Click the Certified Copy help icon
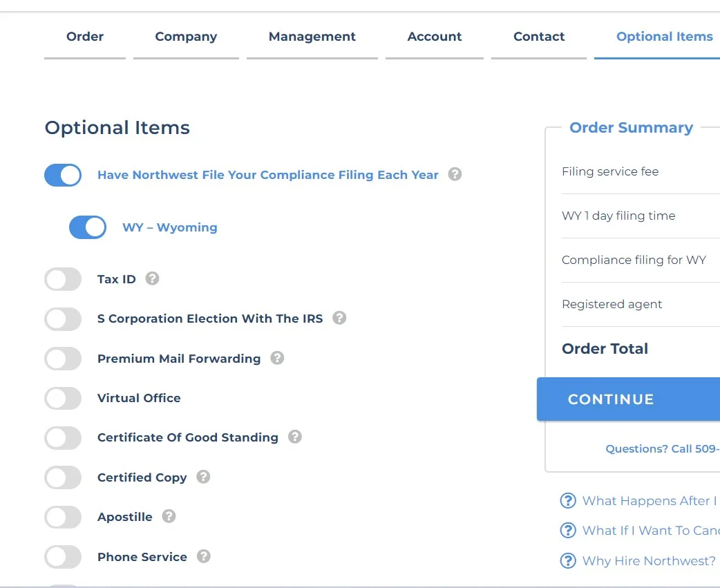This screenshot has height=588, width=720. tap(203, 477)
